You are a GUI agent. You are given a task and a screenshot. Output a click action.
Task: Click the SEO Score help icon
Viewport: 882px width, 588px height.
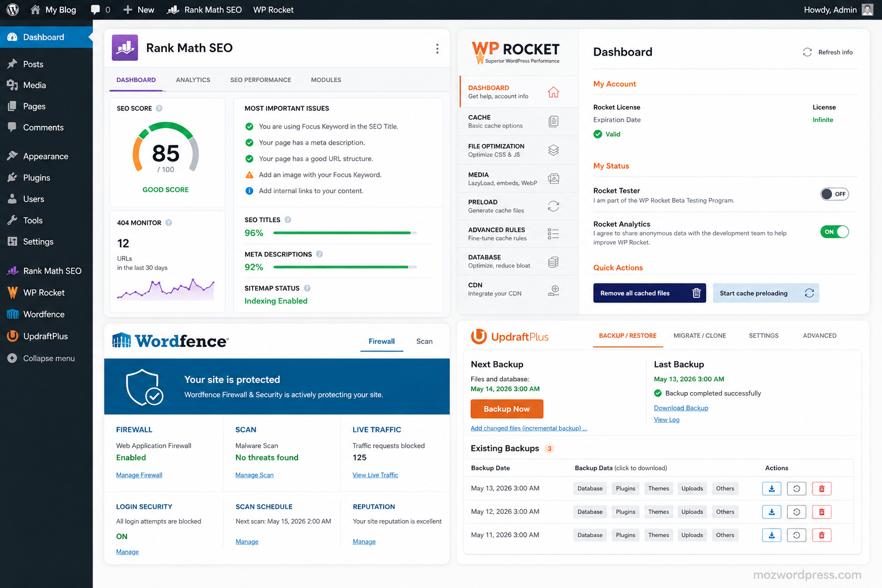click(x=159, y=109)
